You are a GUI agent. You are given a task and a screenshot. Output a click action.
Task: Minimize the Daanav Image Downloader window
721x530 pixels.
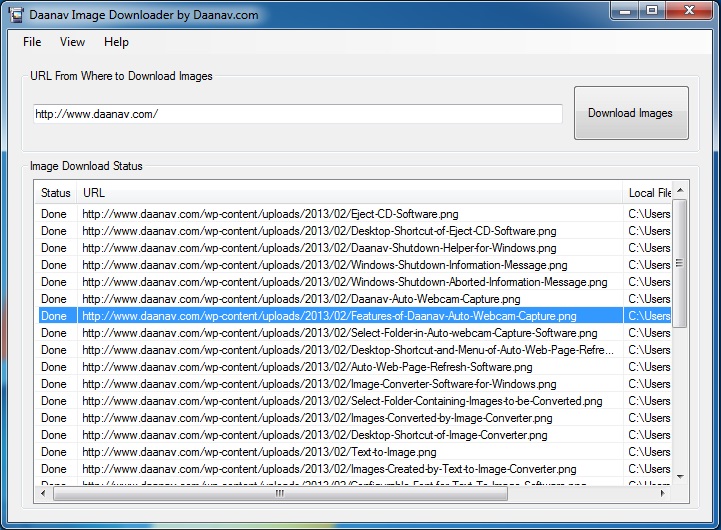[x=625, y=11]
